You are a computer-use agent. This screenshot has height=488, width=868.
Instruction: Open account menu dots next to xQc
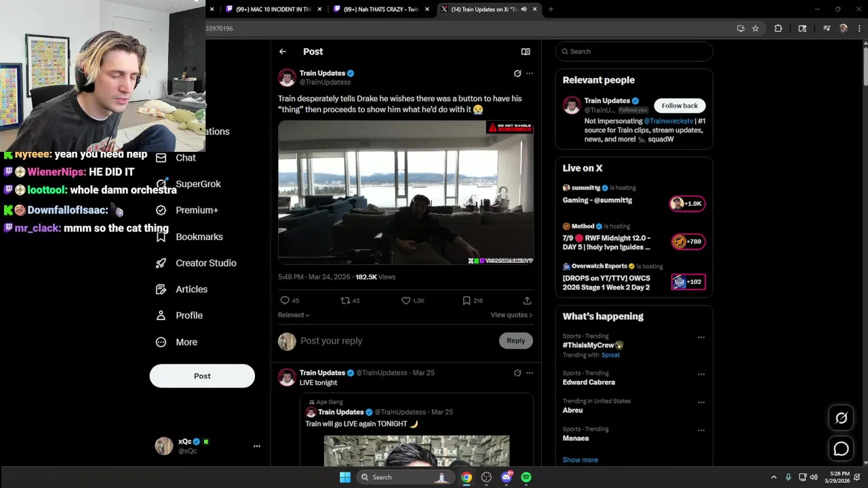257,446
